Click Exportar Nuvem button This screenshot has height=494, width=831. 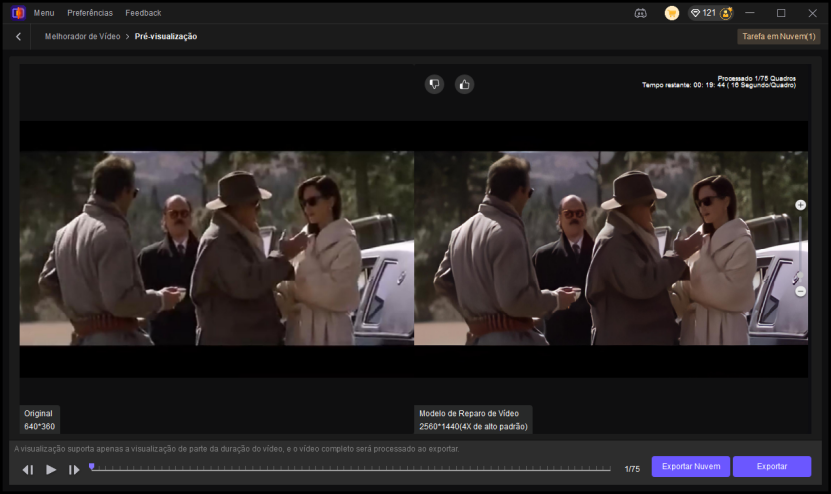click(691, 466)
